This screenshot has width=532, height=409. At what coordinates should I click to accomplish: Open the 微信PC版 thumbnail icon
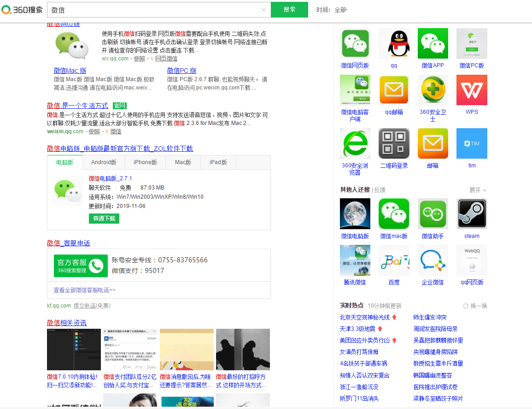point(472,43)
